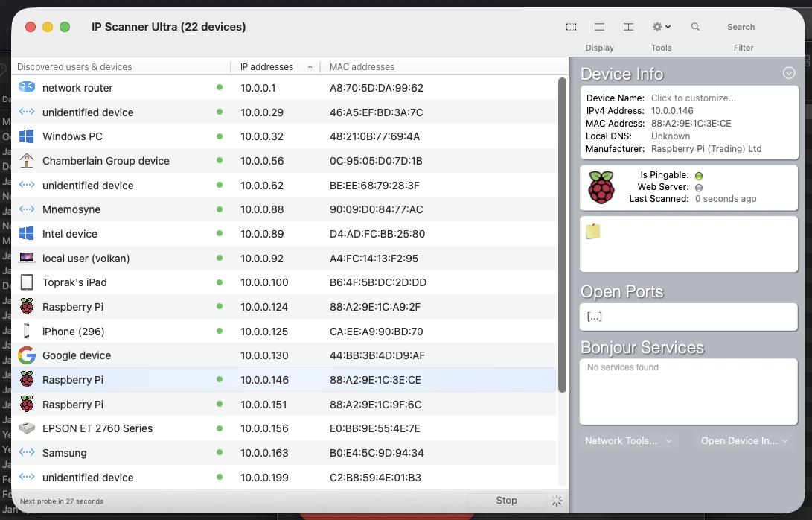
Task: Click the Web Server gray indicator
Action: 699,188
